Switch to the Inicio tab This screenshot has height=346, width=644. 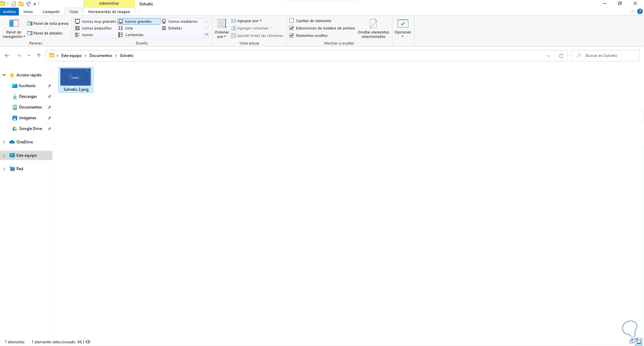click(28, 12)
